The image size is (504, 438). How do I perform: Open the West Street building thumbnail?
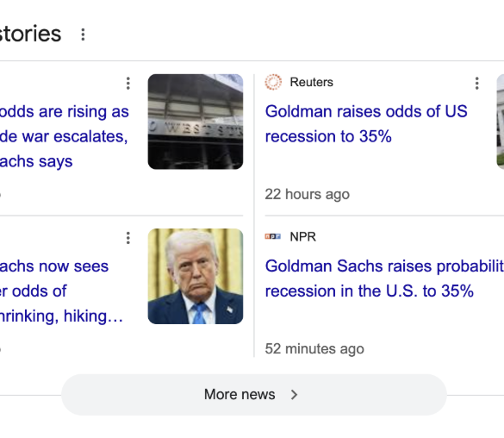[196, 122]
